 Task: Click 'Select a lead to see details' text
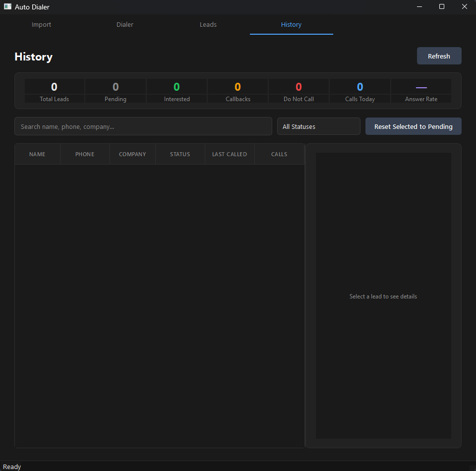click(383, 296)
